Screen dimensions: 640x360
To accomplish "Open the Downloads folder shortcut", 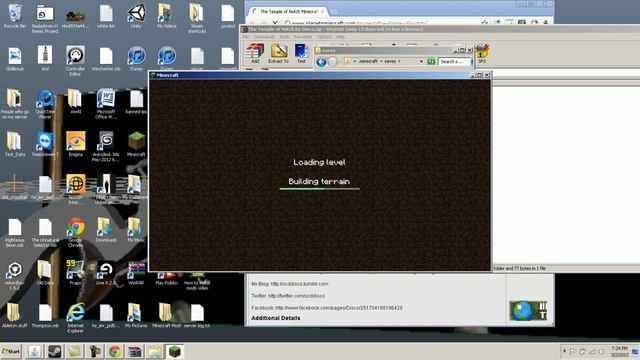I will coord(106,230).
